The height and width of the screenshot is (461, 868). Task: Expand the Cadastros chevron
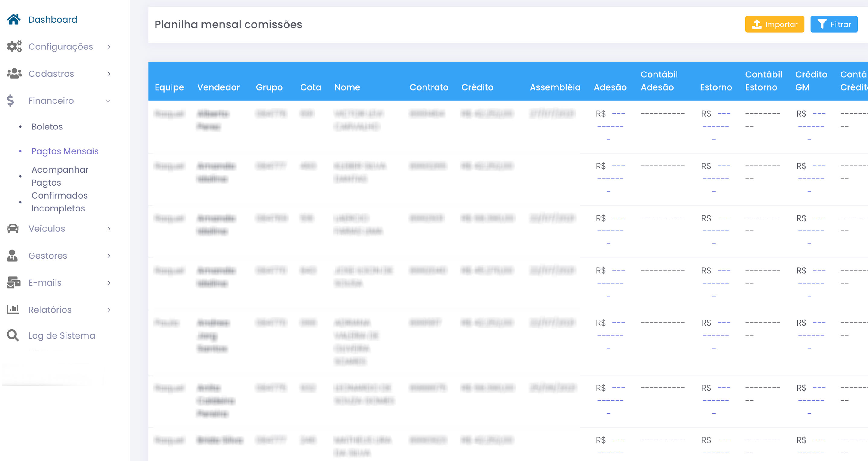108,74
